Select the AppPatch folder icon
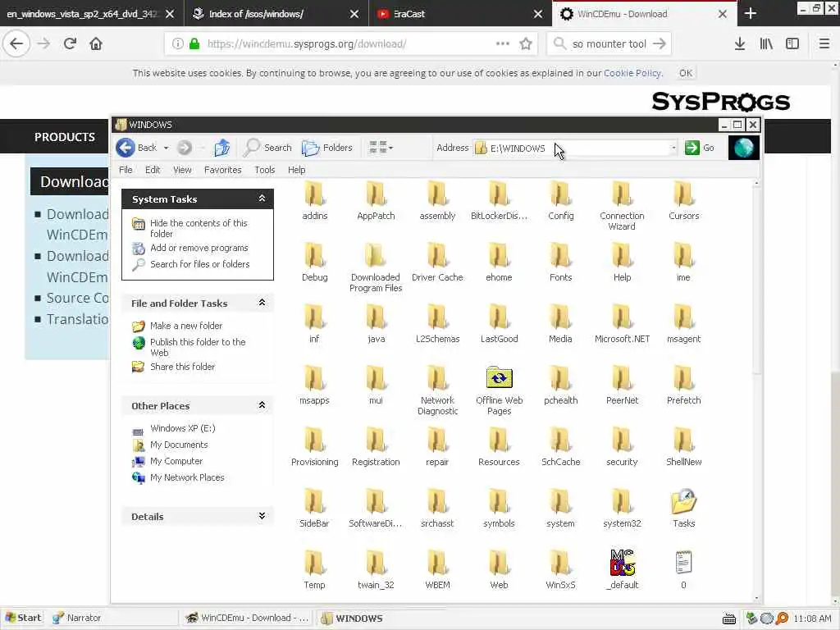Viewport: 840px width, 630px height. [376, 194]
